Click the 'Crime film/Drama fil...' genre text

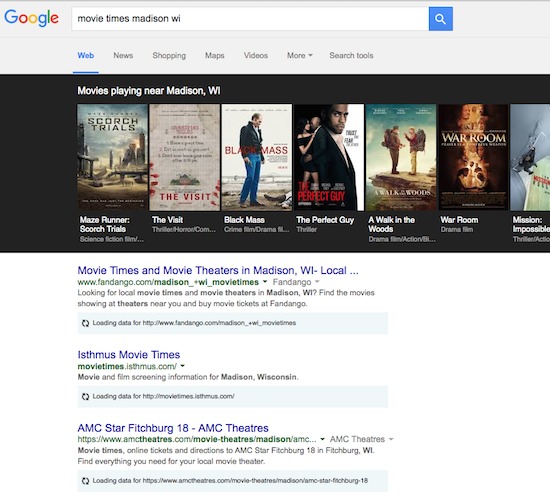coord(257,229)
